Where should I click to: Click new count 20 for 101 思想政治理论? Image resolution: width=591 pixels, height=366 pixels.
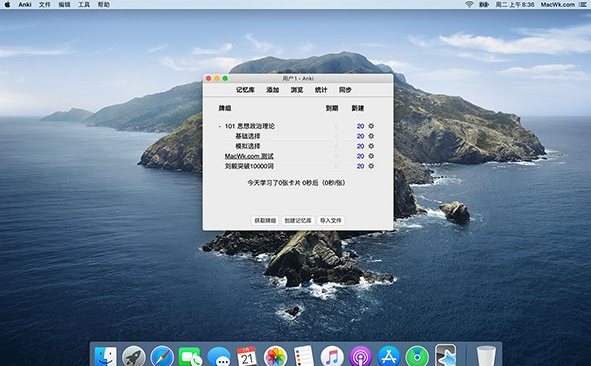point(361,126)
